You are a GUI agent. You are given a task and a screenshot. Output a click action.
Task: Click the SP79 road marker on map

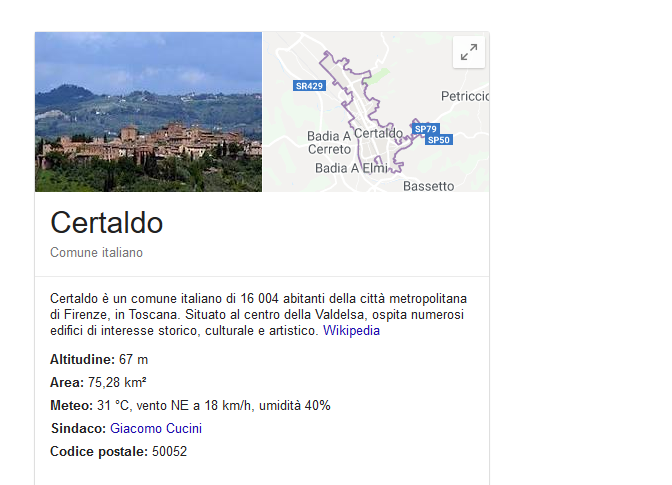[426, 129]
